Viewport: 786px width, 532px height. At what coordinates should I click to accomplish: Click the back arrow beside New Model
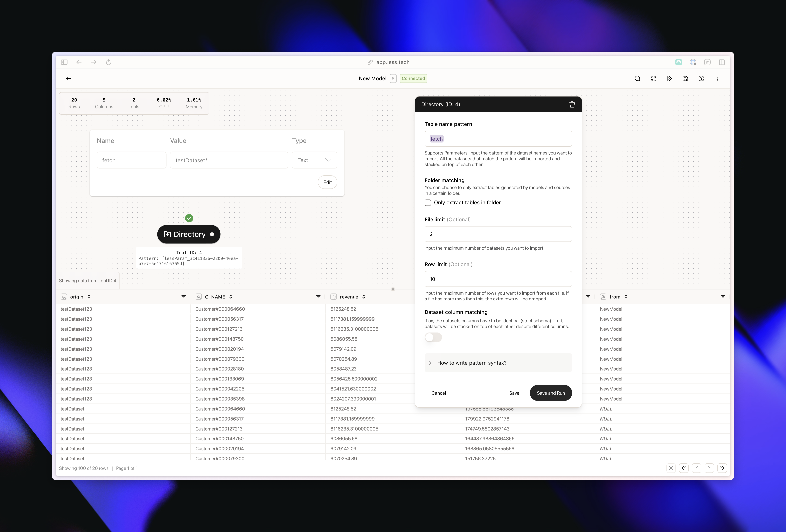tap(68, 78)
